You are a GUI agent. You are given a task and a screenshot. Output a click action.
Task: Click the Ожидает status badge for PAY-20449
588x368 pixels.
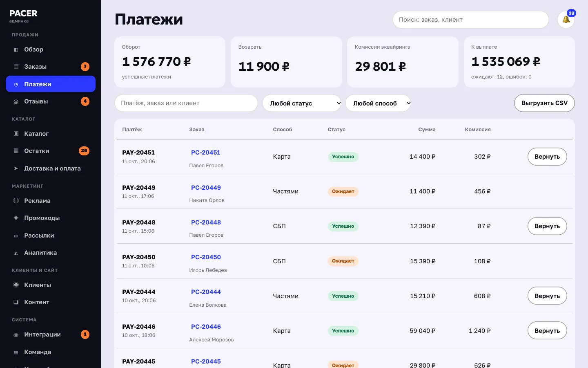[x=343, y=191]
